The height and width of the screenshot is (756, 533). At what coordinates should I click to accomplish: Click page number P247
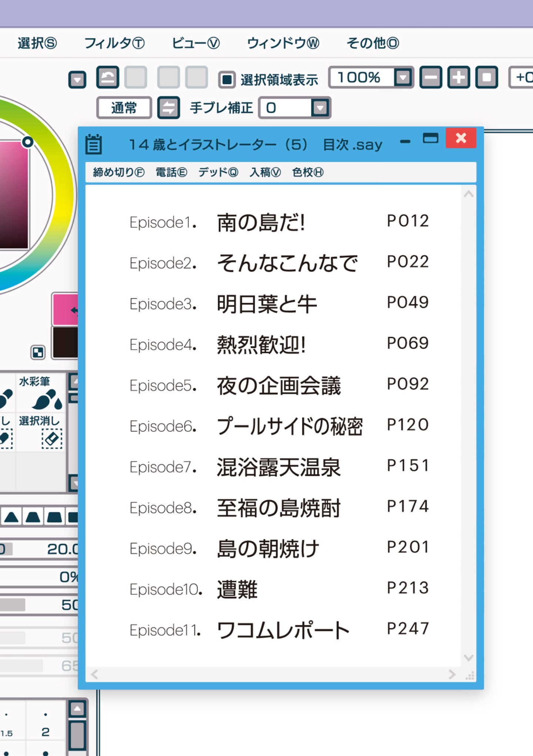click(408, 628)
